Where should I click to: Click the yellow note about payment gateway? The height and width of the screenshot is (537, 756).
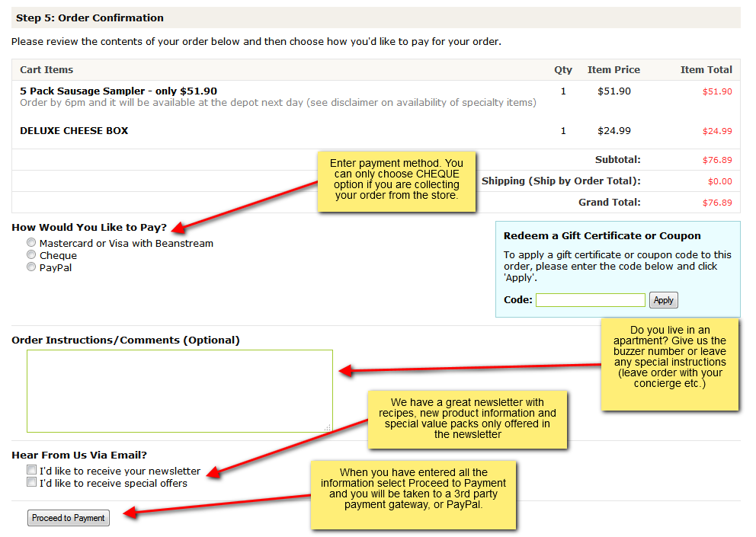412,494
